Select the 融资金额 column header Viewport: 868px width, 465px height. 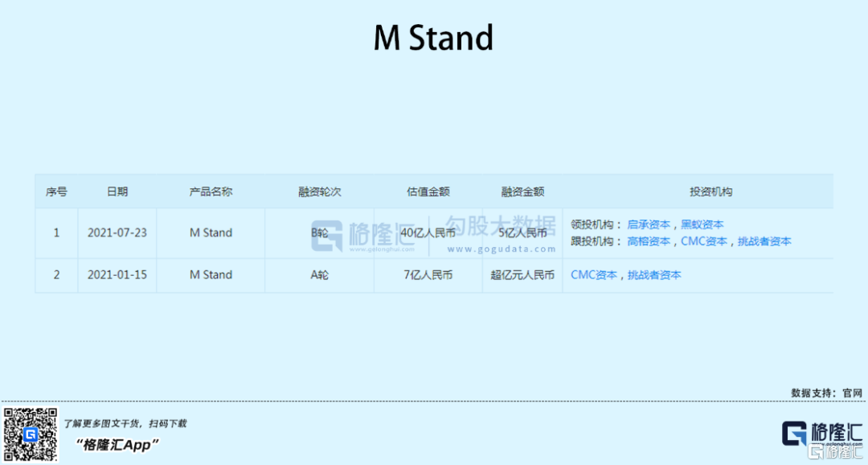522,191
